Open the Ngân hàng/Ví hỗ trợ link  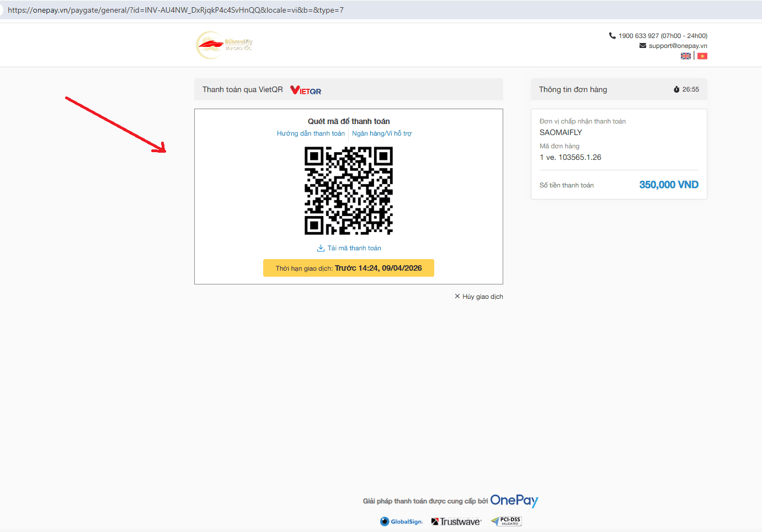pyautogui.click(x=382, y=133)
